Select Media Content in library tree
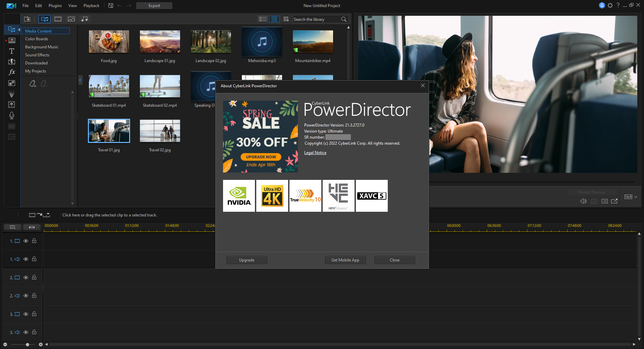 pos(45,31)
